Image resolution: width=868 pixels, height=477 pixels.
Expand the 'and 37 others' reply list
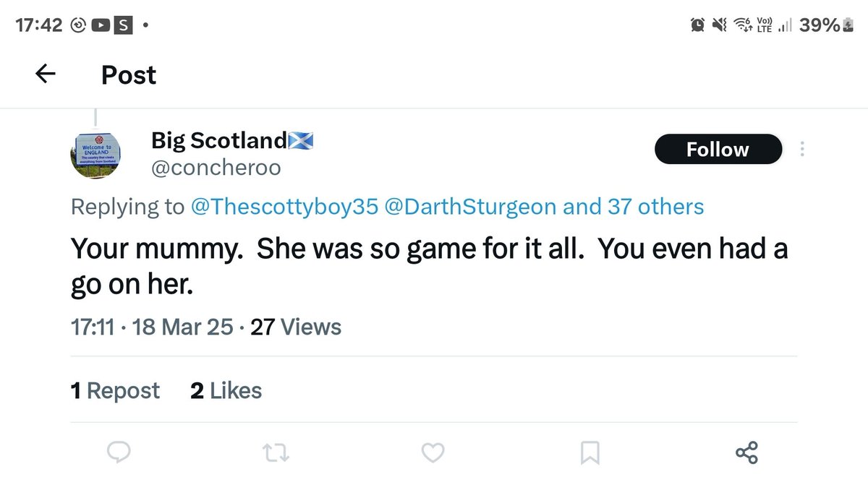pos(633,207)
